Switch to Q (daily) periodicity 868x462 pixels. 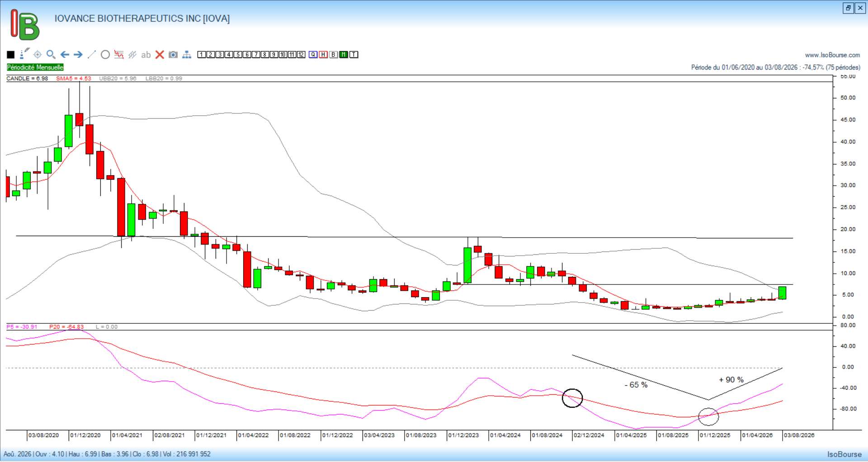[313, 55]
